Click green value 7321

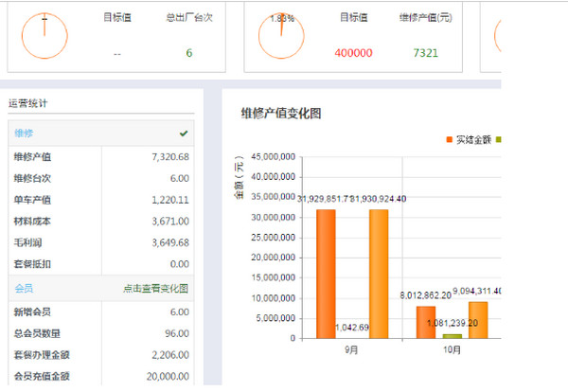(x=426, y=53)
